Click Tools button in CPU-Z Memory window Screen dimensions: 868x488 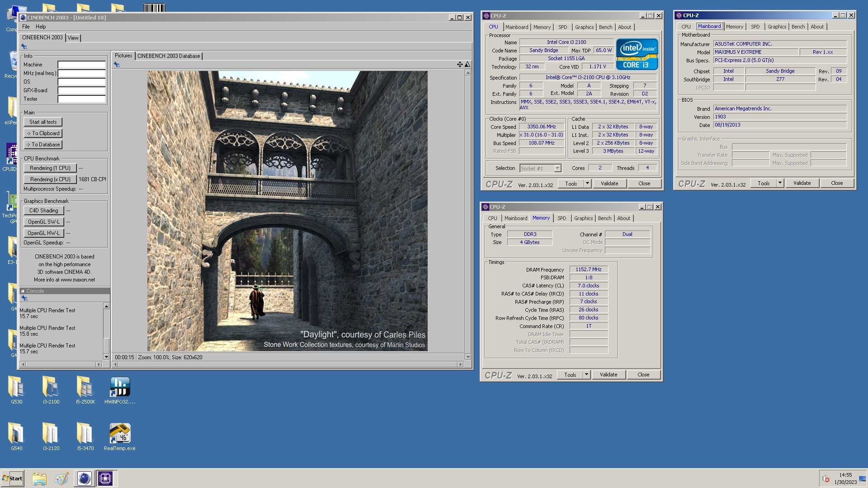point(570,375)
